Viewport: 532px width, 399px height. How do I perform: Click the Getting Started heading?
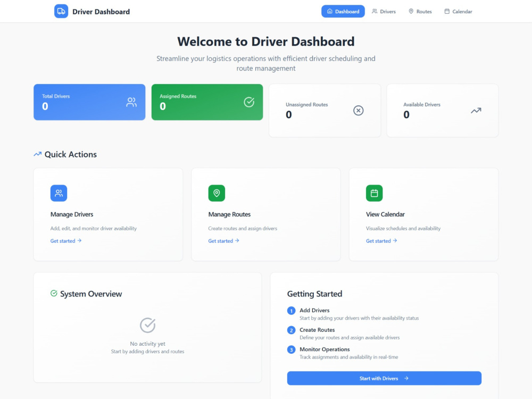(x=314, y=294)
